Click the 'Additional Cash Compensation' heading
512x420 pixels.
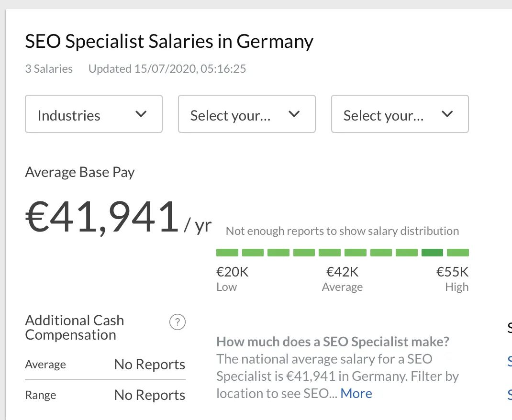pos(75,327)
